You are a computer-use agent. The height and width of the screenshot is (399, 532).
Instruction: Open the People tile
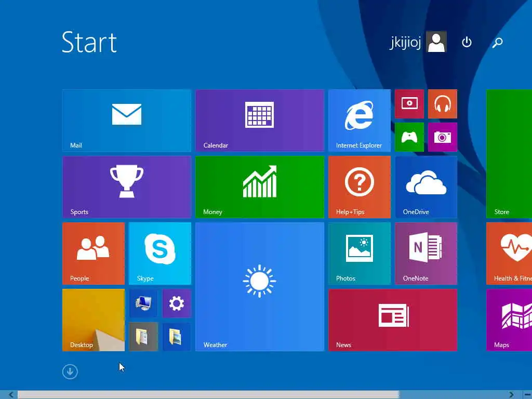coord(94,253)
